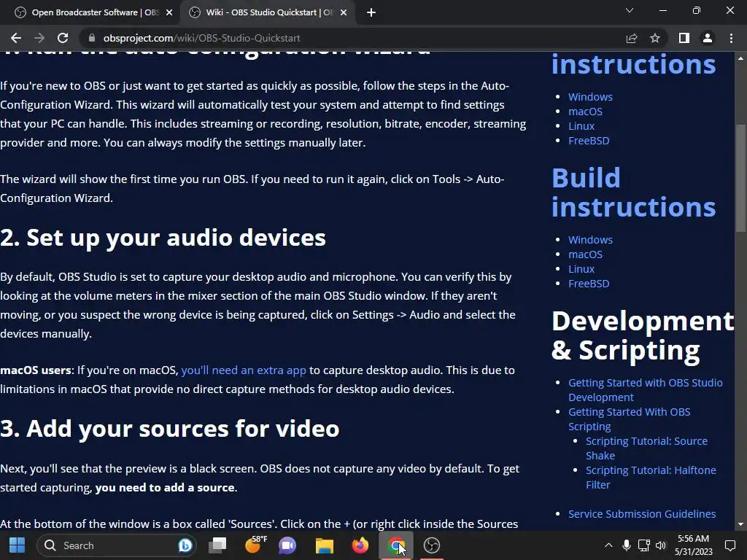Open the Windows Start menu

click(x=18, y=545)
